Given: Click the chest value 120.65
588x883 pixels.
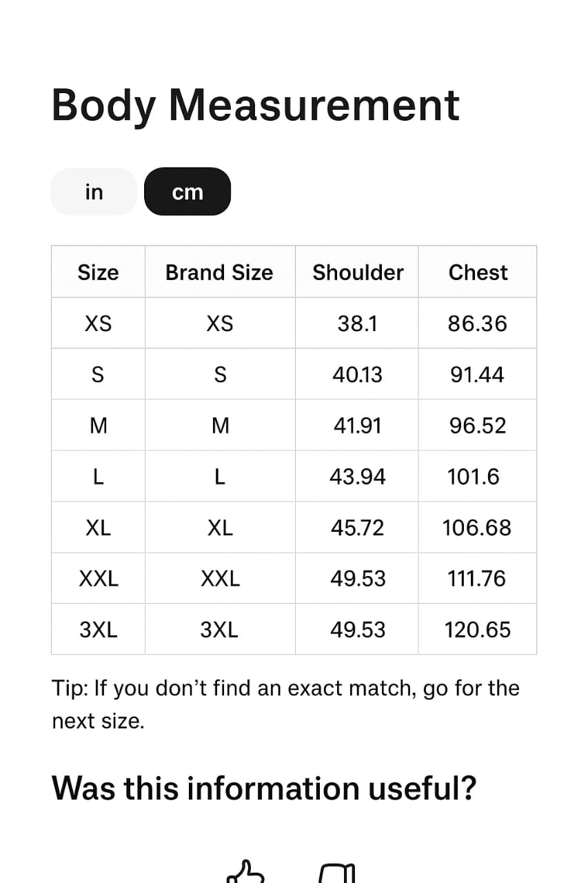Looking at the screenshot, I should (476, 629).
